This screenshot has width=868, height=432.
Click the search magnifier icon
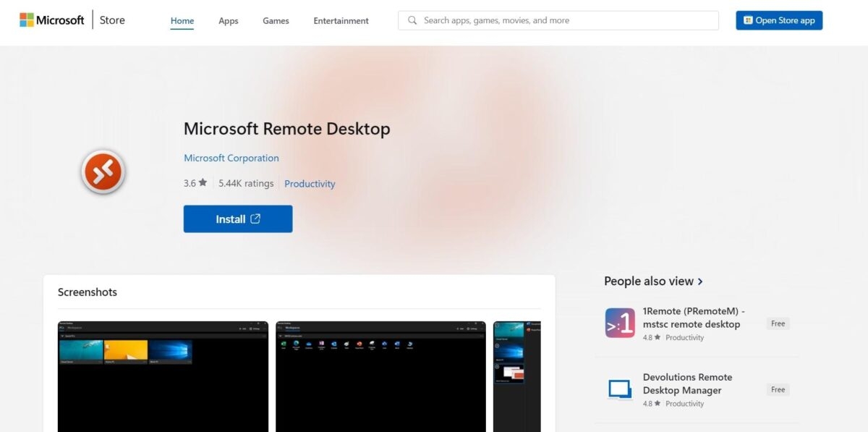pyautogui.click(x=412, y=20)
